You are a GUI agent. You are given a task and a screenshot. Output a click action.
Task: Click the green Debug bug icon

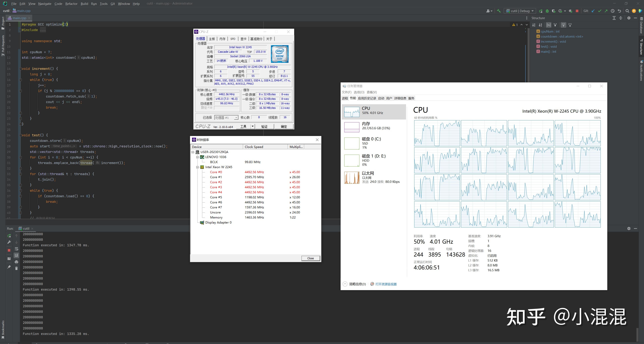click(547, 11)
